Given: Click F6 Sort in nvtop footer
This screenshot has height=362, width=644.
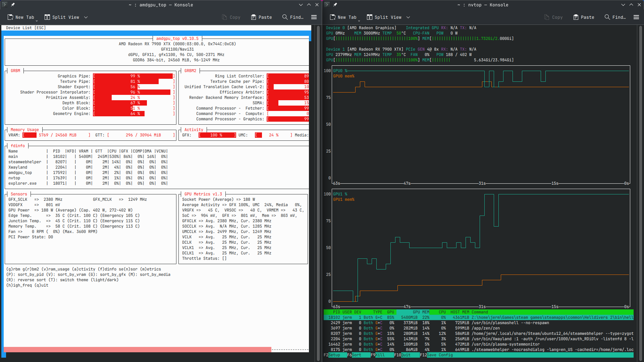Looking at the screenshot, I should click(x=357, y=355).
